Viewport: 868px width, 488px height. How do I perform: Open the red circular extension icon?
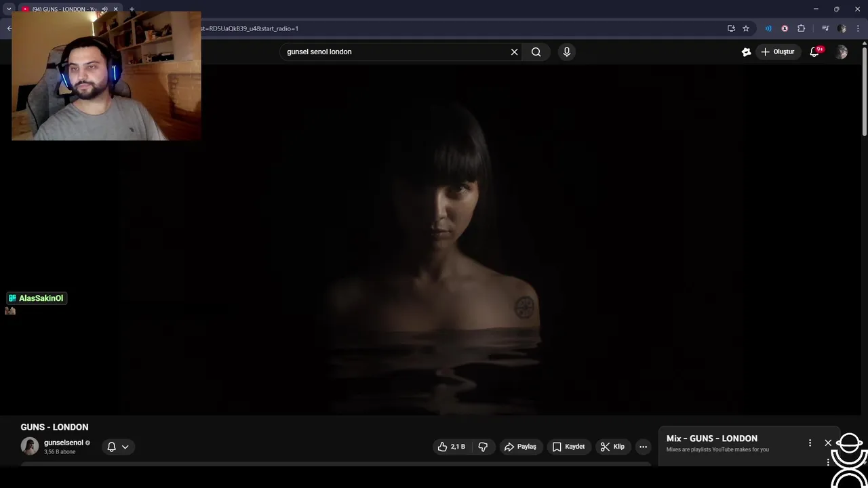pyautogui.click(x=785, y=28)
